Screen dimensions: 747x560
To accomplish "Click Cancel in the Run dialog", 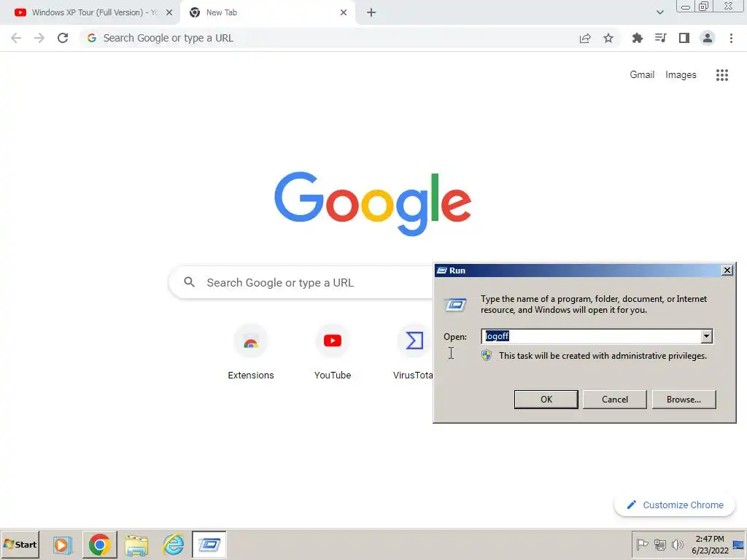I will [x=614, y=399].
